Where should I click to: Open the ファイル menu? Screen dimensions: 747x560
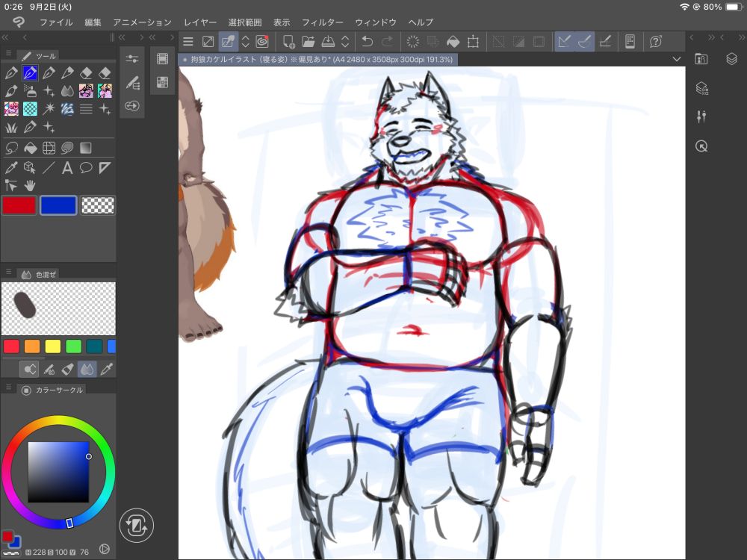pos(56,22)
